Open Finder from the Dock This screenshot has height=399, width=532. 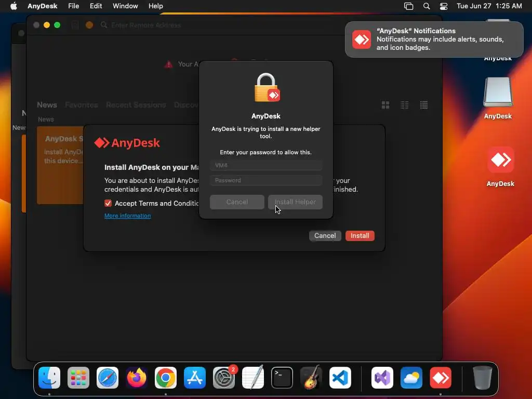(49, 378)
